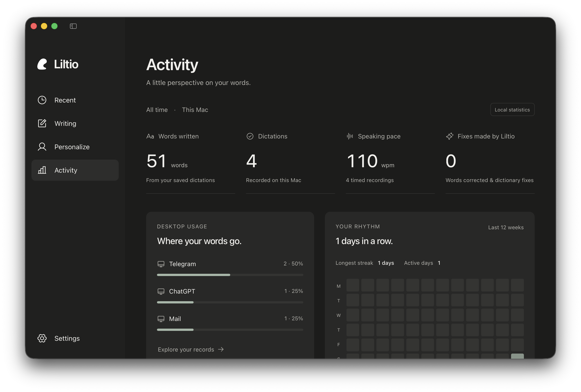Viewport: 581px width, 392px height.
Task: Click the This Mac filter label
Action: pyautogui.click(x=195, y=110)
